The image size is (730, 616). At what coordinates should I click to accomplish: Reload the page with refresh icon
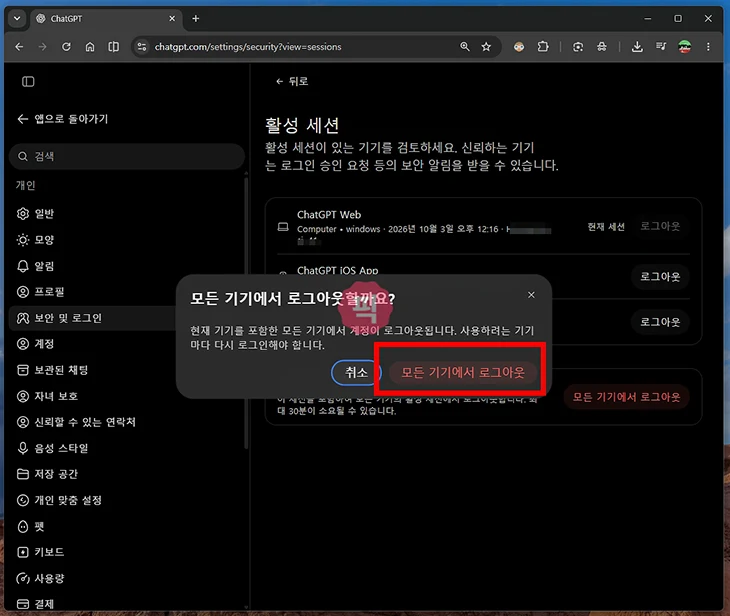(66, 47)
